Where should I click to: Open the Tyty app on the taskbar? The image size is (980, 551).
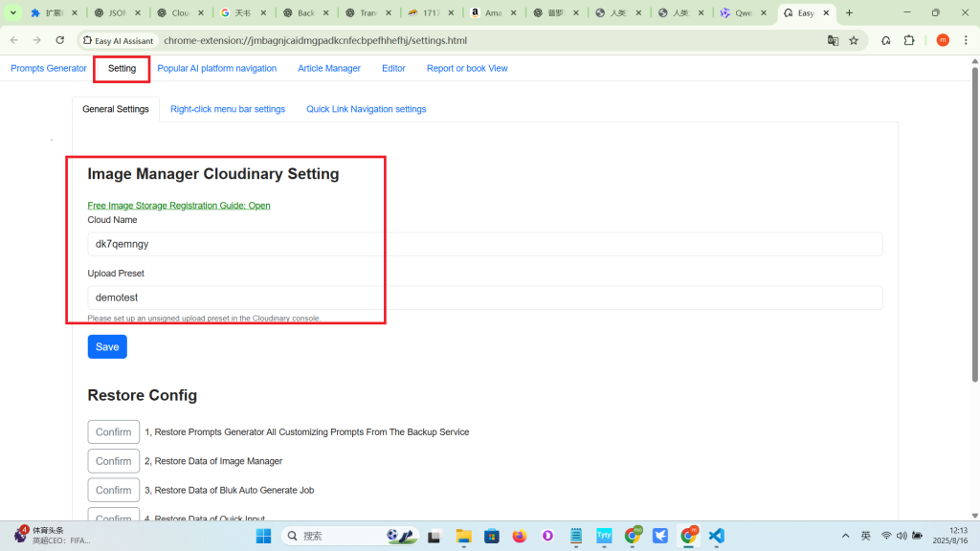point(604,536)
